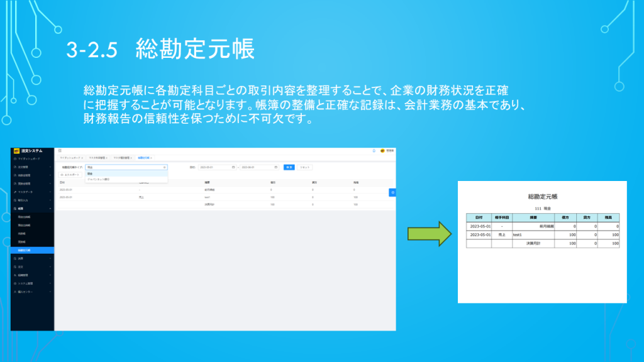Switch to the 総勘定元帳 tab

(144, 158)
